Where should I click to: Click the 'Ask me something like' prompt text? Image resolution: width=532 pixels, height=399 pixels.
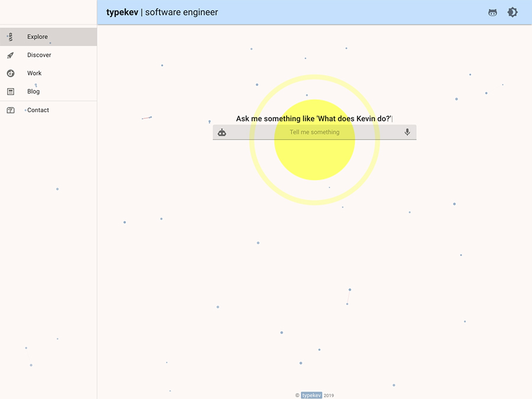[x=313, y=119]
